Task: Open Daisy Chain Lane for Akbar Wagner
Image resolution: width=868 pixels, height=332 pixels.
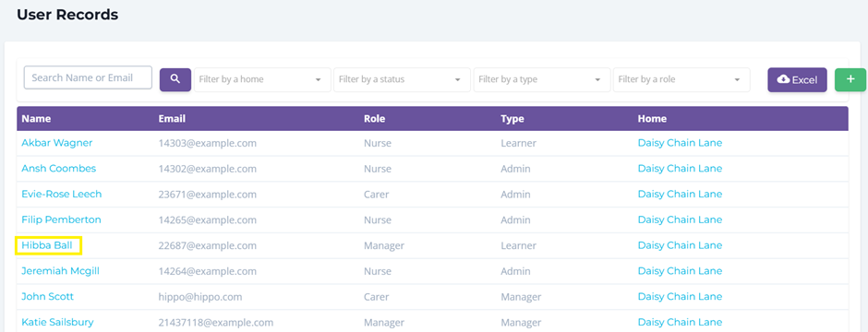Action: click(680, 143)
